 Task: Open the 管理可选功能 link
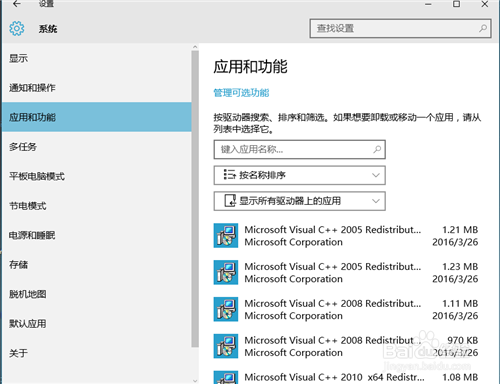click(x=241, y=93)
